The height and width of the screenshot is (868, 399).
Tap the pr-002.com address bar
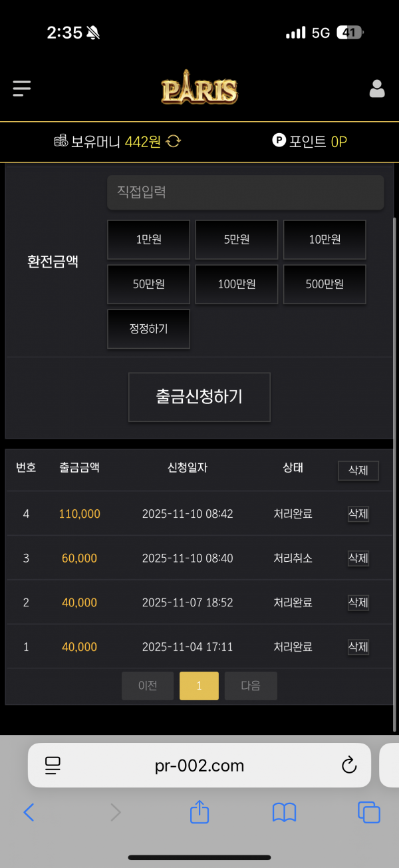(x=199, y=765)
